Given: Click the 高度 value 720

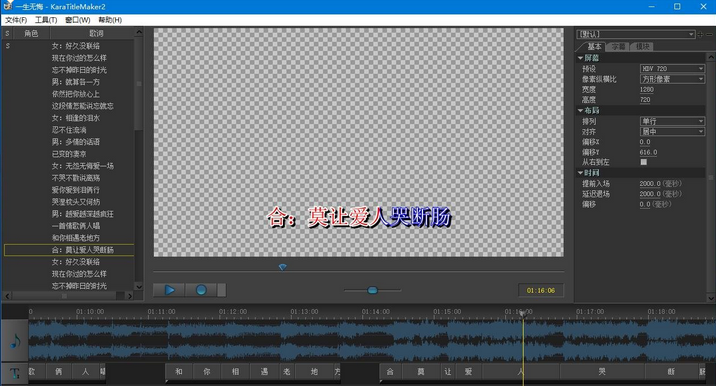Looking at the screenshot, I should click(x=645, y=100).
